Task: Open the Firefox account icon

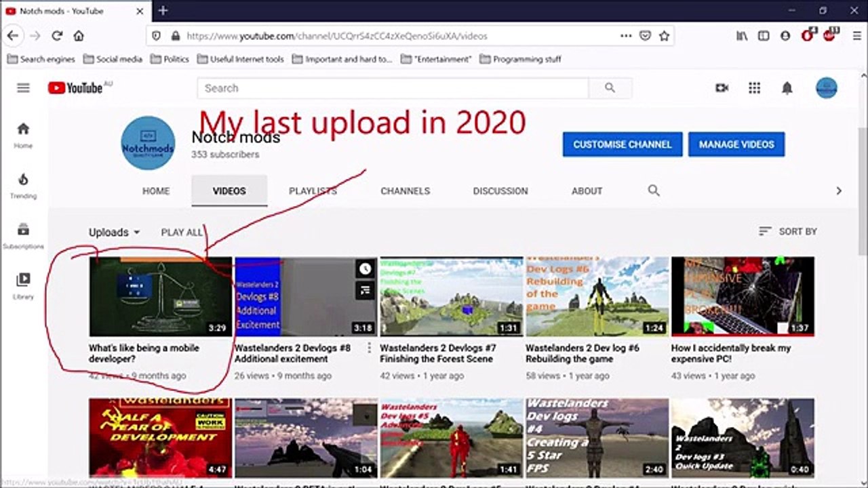Action: coord(785,36)
